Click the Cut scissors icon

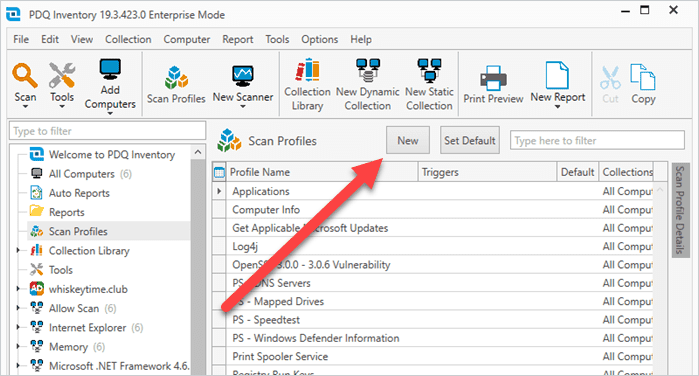(610, 78)
